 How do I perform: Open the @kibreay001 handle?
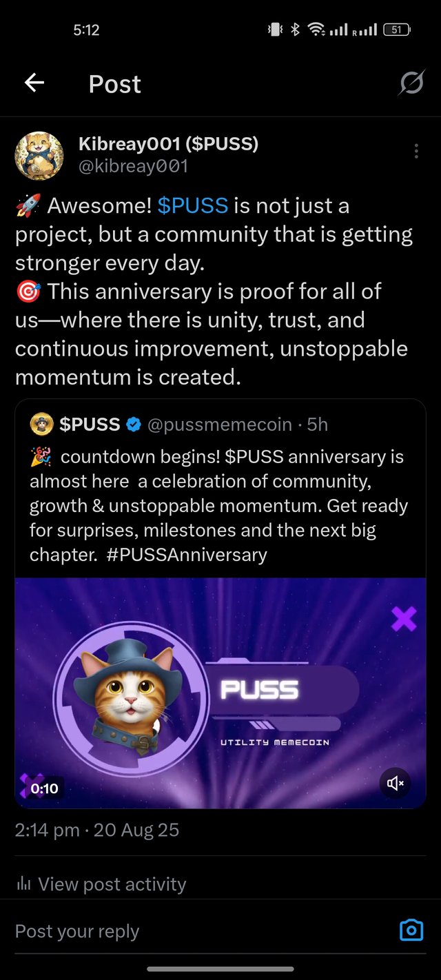(133, 166)
